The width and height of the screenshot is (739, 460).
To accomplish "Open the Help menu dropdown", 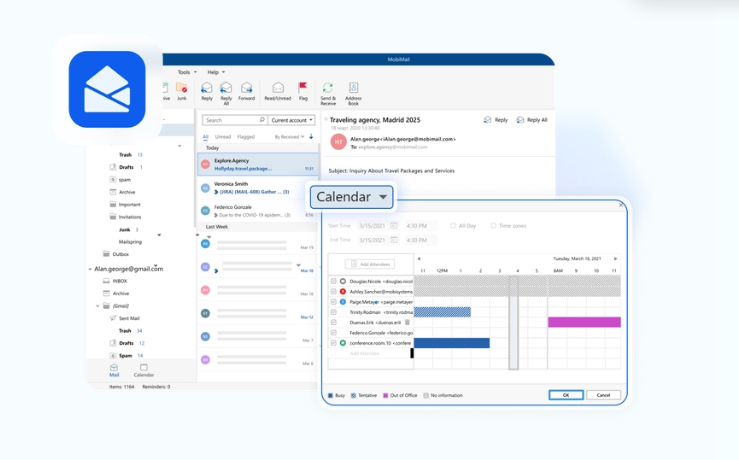I will tap(216, 72).
